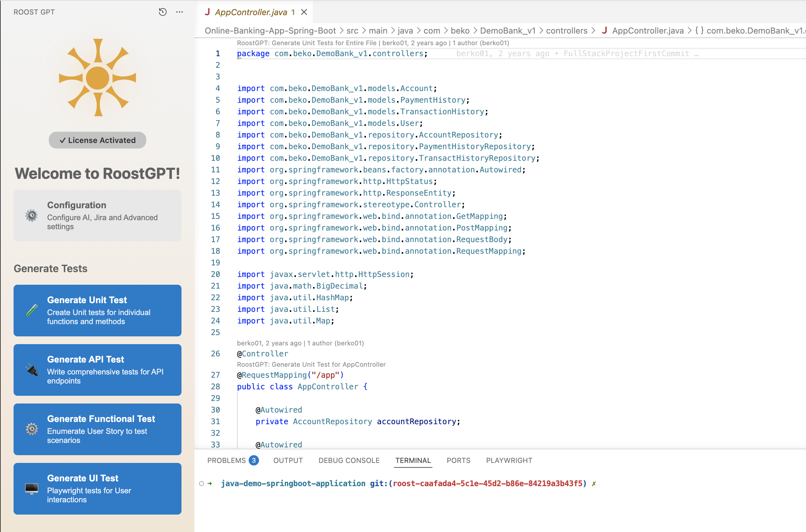Click the Generate Unit Test card
806x532 pixels.
click(x=98, y=310)
